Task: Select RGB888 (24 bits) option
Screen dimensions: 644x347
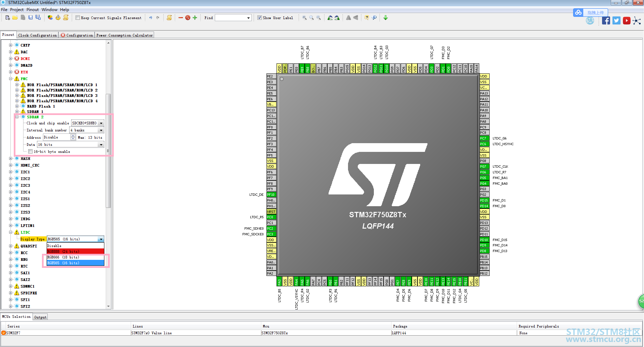Action: [x=76, y=251]
